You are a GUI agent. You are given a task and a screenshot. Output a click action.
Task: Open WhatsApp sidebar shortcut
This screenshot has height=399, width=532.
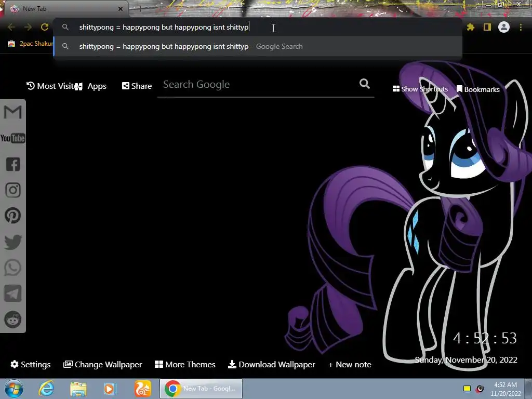point(13,268)
